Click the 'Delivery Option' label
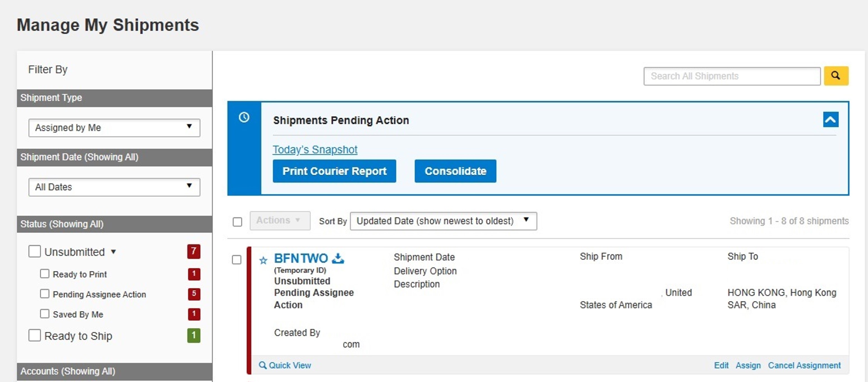The image size is (868, 382). [425, 271]
